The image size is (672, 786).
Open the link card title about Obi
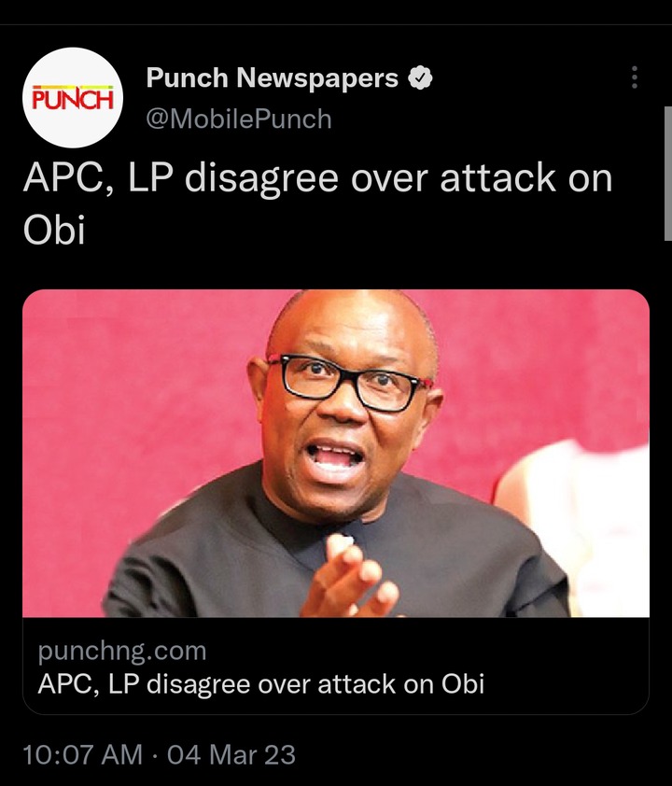coord(261,683)
